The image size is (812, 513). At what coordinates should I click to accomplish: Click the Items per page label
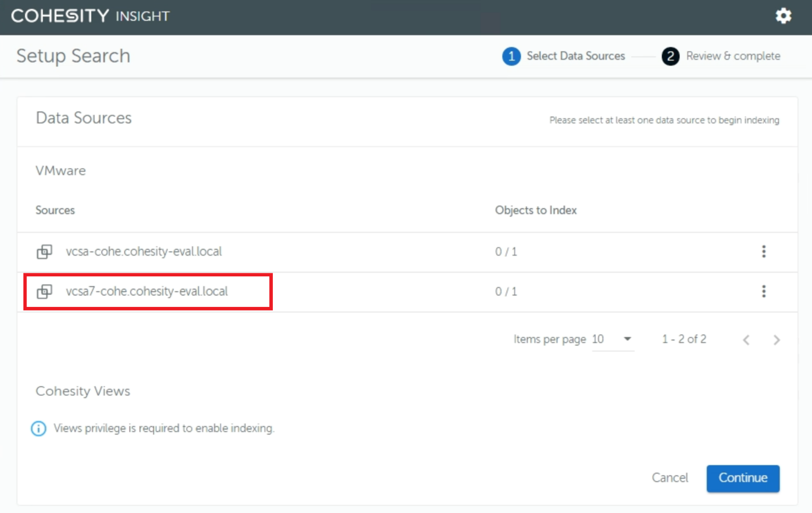(x=550, y=339)
